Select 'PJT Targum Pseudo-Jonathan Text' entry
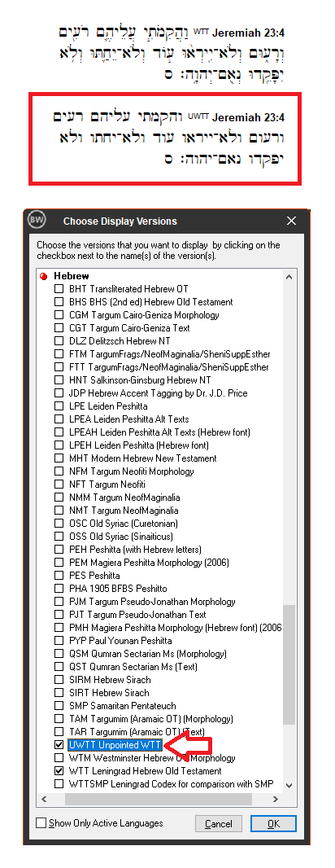 (x=137, y=615)
